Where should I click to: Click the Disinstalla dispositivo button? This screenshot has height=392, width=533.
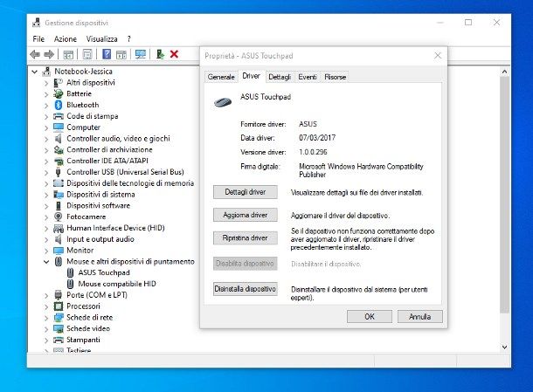coord(245,289)
